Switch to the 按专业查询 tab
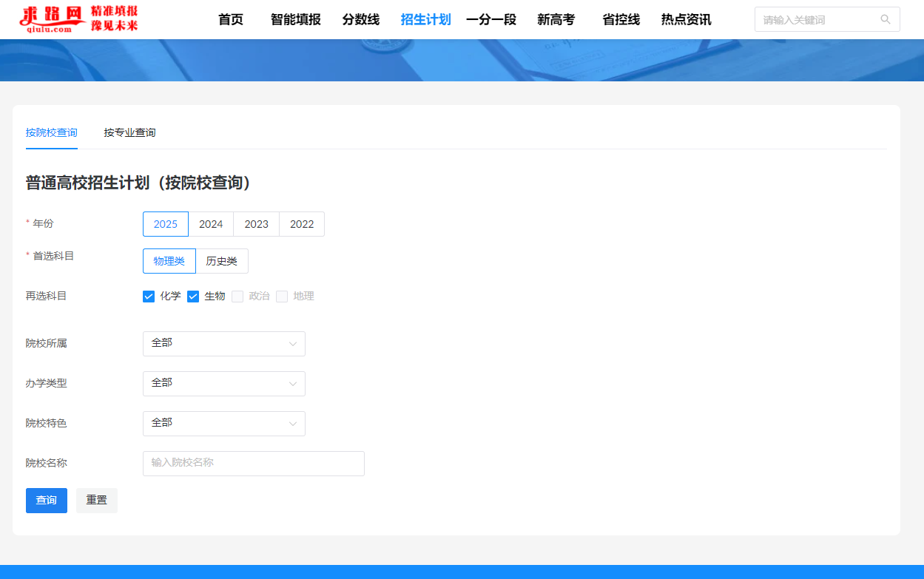This screenshot has width=924, height=579. point(129,132)
